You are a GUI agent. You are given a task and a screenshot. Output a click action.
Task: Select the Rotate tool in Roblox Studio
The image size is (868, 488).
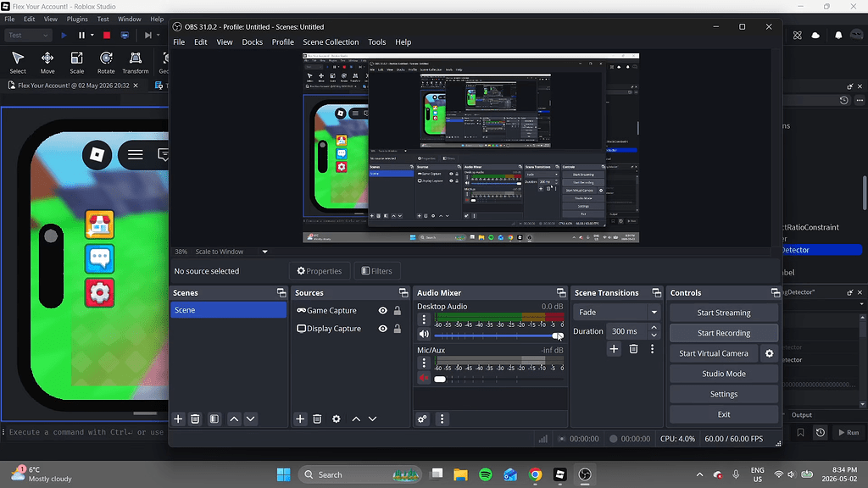(106, 63)
